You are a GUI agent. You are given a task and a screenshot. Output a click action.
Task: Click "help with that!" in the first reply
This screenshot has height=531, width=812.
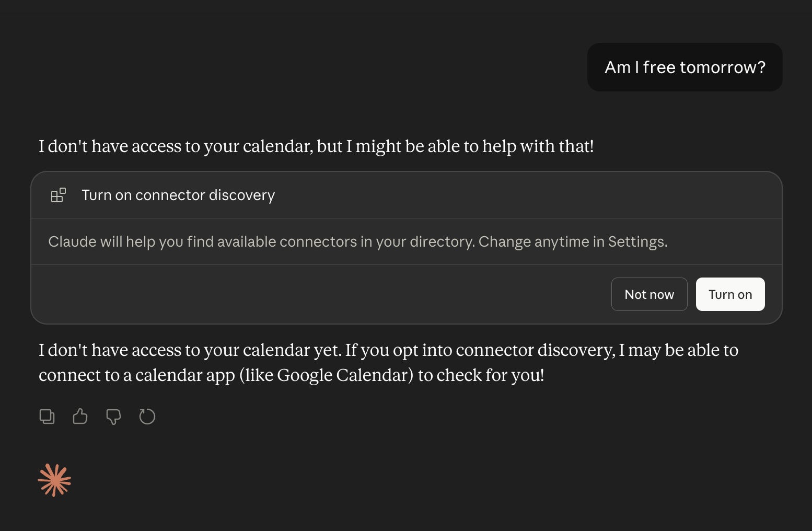(x=538, y=146)
